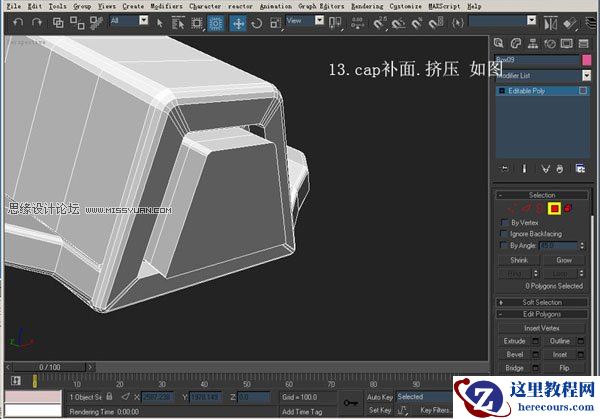The image size is (600, 419).
Task: Open the File menu
Action: tap(14, 6)
